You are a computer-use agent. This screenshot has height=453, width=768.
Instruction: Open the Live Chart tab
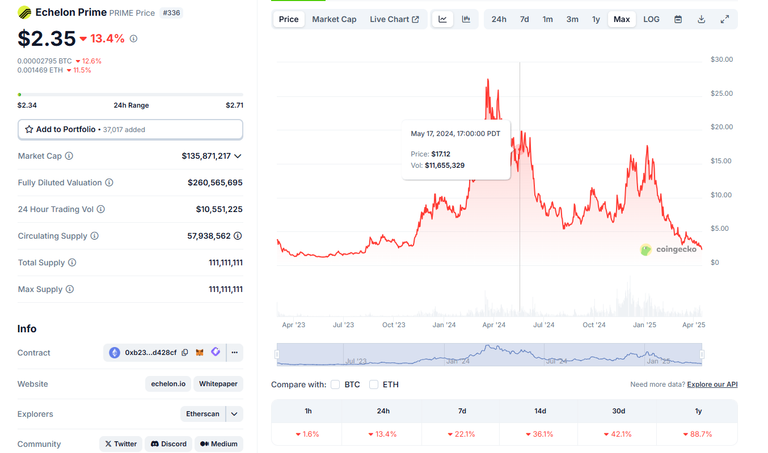pos(394,19)
